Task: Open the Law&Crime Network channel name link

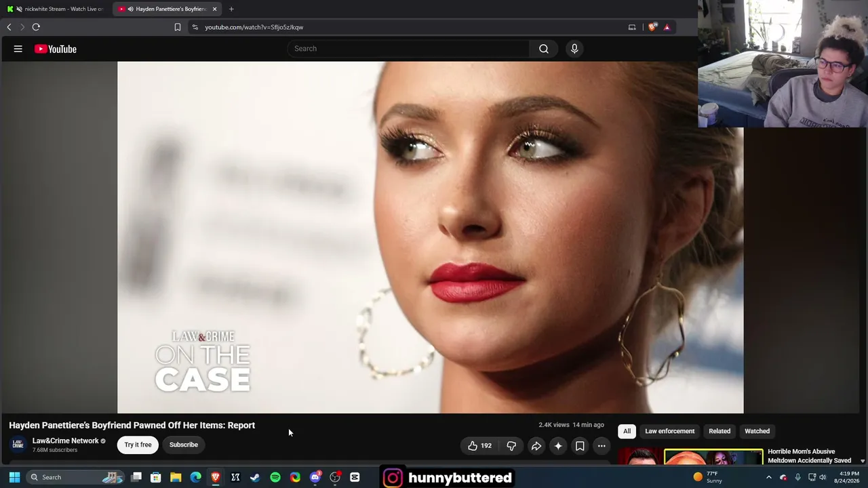Action: pos(66,441)
